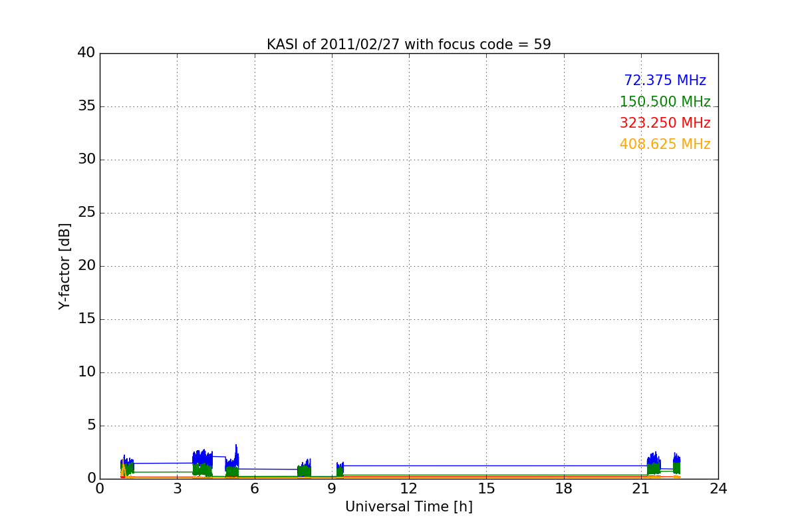The image size is (798, 532).
Task: Click the 72.375 MHz legend label
Action: (665, 80)
